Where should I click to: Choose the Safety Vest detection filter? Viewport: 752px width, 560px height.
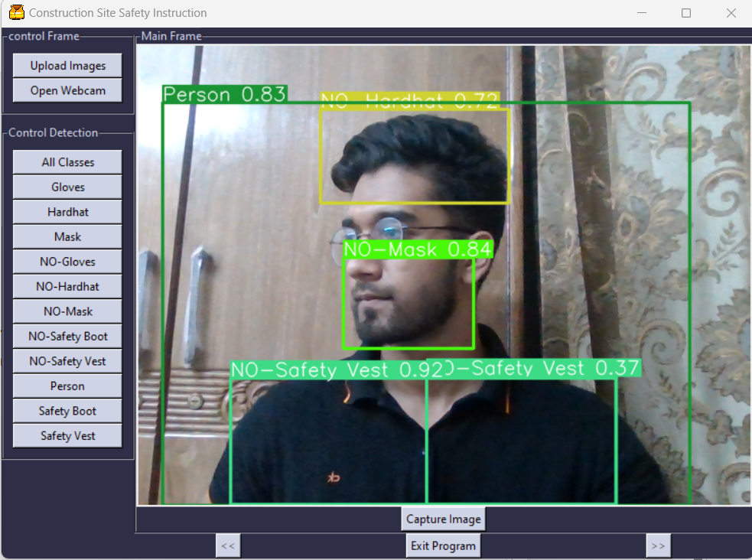pyautogui.click(x=67, y=435)
